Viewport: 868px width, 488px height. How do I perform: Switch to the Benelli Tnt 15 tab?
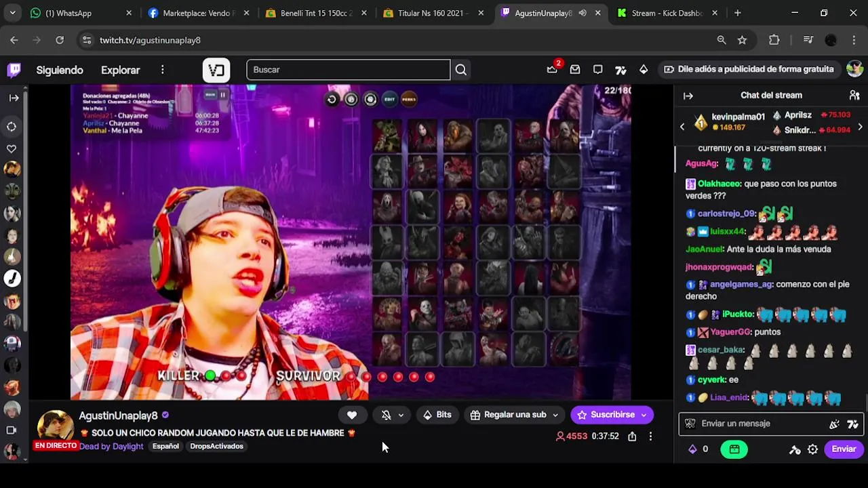(317, 13)
